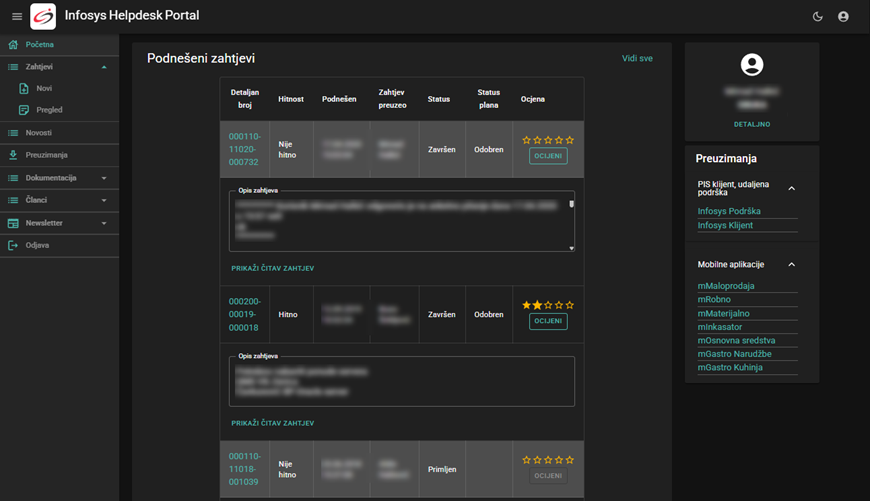Screen dimensions: 870x501
Task: Click the Hitnost column header
Action: point(291,99)
